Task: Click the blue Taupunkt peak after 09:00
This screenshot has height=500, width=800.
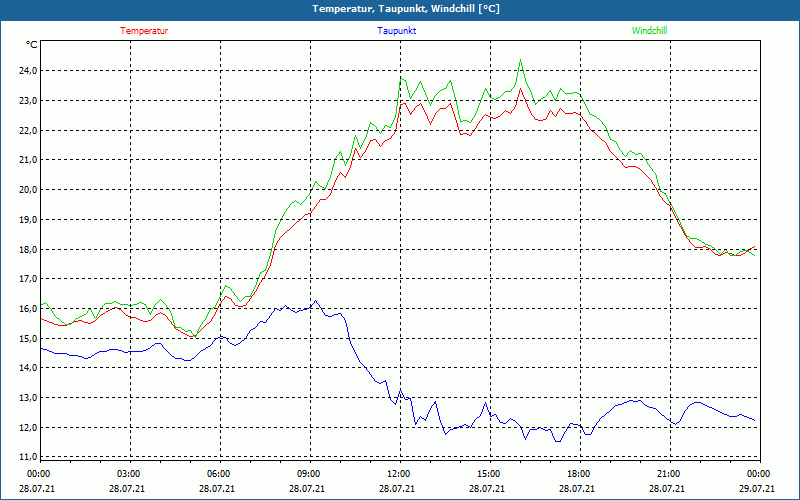Action: coord(315,301)
